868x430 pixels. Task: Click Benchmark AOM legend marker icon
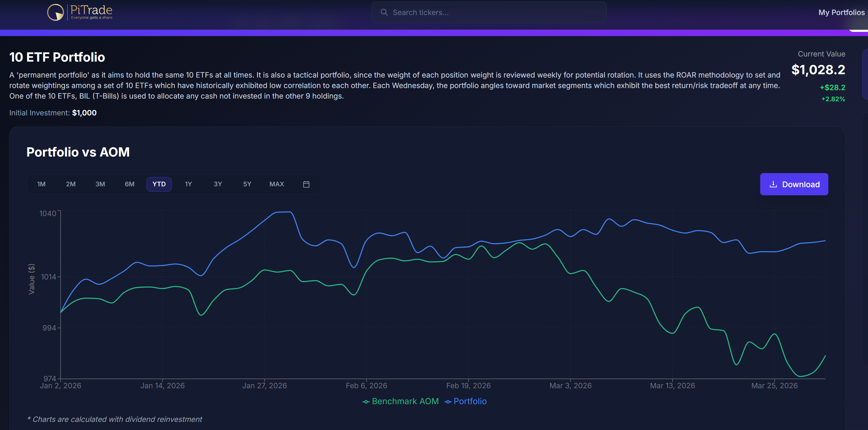(366, 402)
